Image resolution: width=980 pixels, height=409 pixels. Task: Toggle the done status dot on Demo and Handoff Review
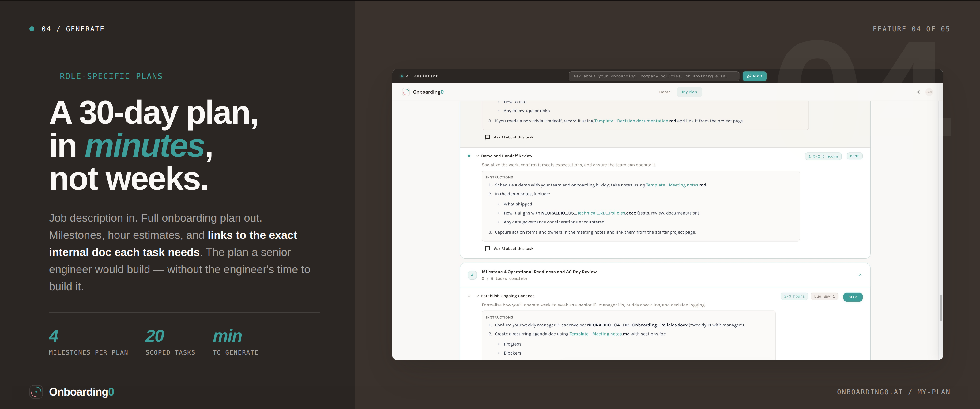click(469, 156)
